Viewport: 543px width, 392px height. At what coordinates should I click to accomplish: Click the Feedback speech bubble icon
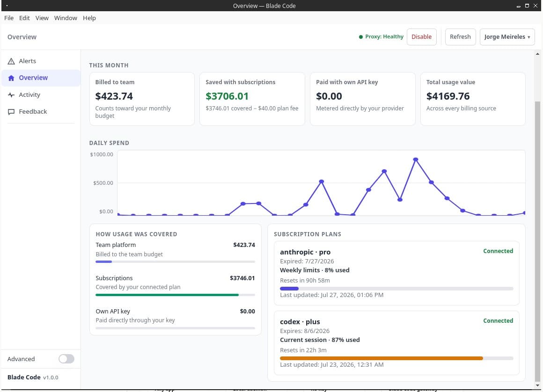(x=11, y=112)
